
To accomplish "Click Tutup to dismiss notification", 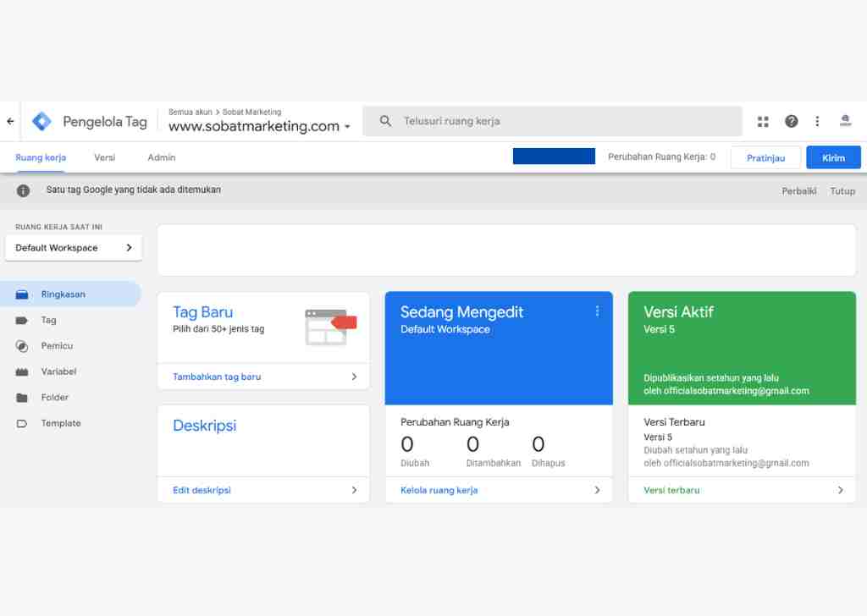I will 842,191.
